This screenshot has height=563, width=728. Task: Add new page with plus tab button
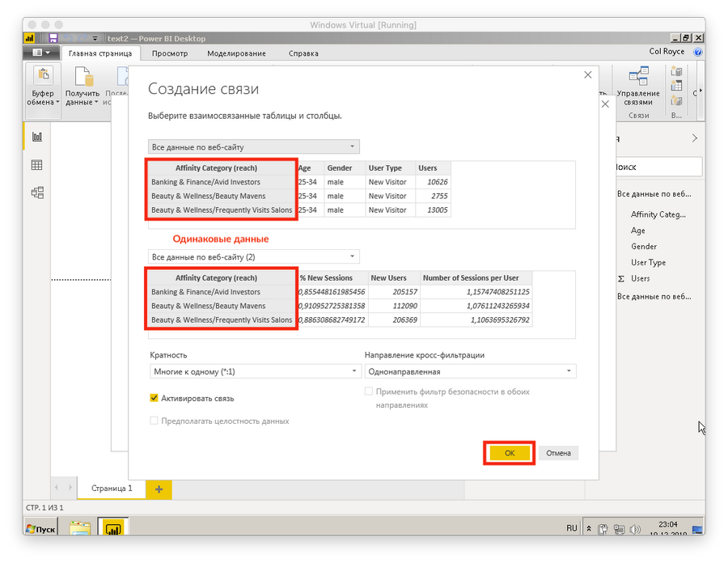click(x=159, y=489)
